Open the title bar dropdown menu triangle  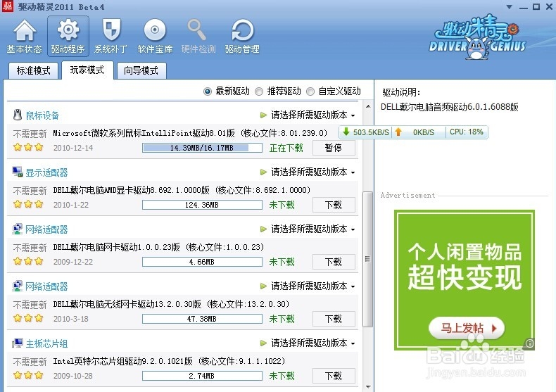(509, 7)
